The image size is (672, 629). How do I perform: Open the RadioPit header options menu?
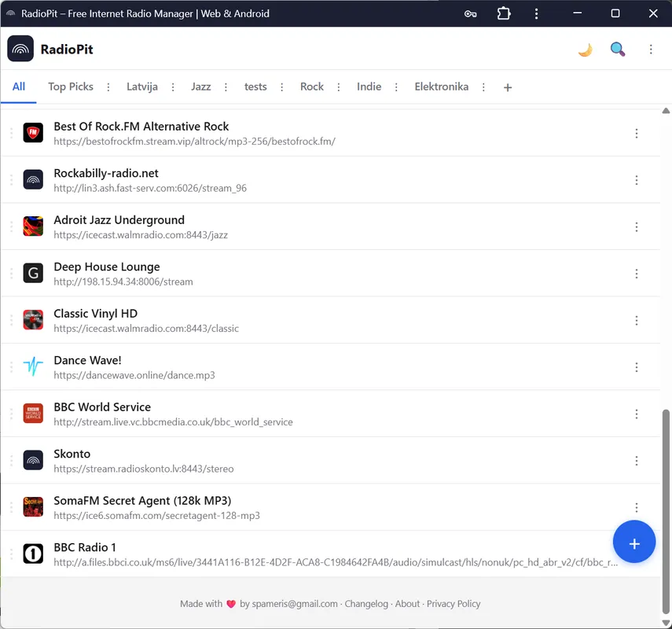click(651, 50)
